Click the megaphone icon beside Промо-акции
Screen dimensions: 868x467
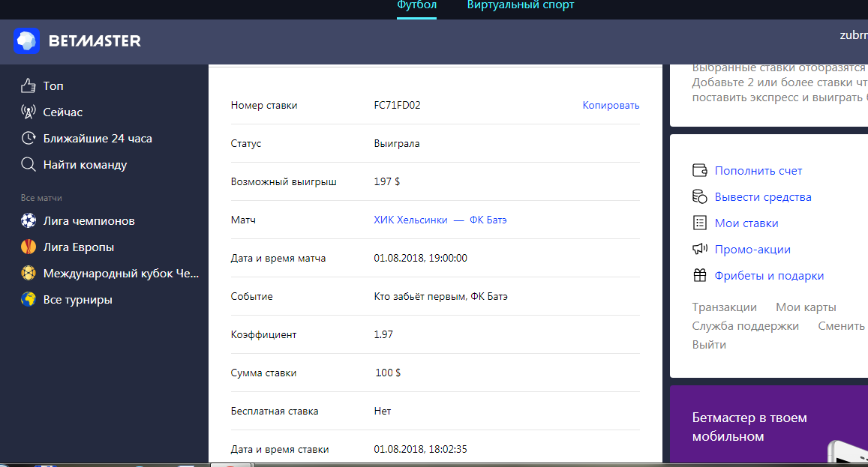(x=700, y=249)
